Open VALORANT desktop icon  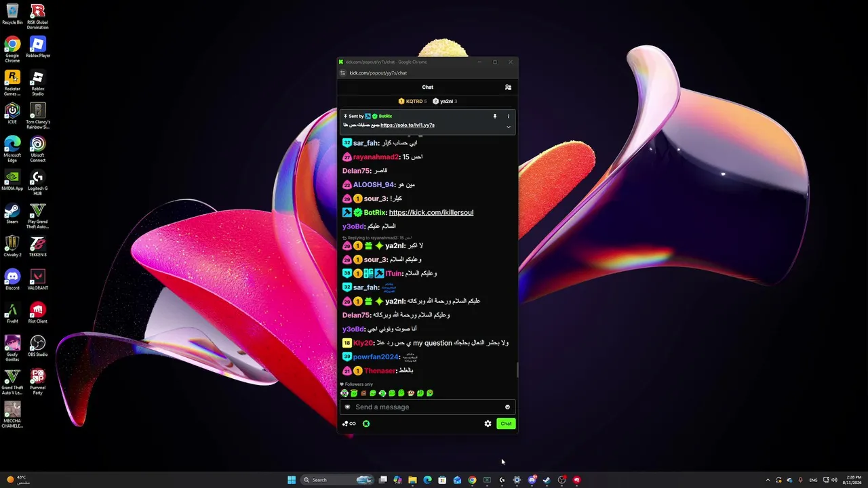38,279
